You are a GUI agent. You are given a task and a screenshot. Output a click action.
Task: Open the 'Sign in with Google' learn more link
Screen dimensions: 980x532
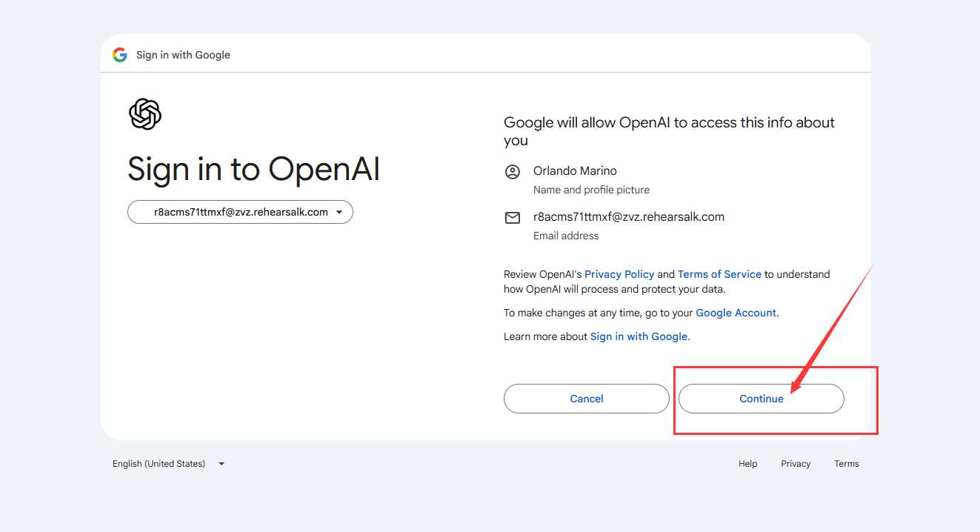(639, 336)
